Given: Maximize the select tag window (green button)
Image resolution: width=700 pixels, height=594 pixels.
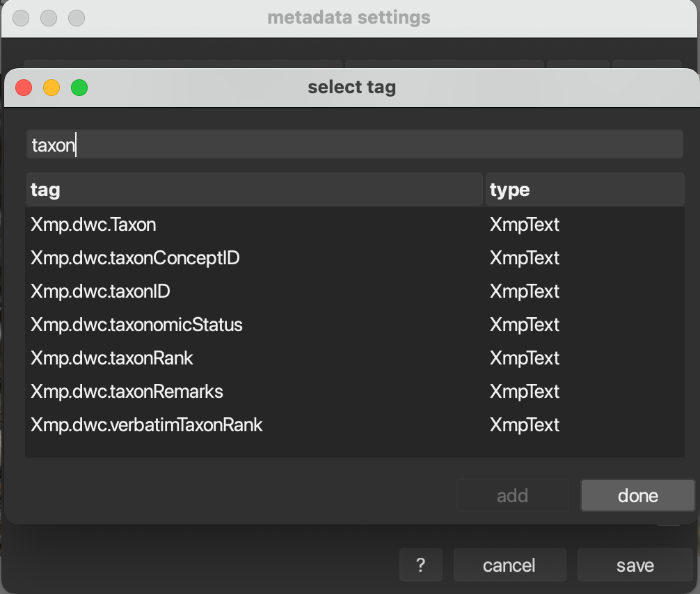Looking at the screenshot, I should pyautogui.click(x=79, y=88).
